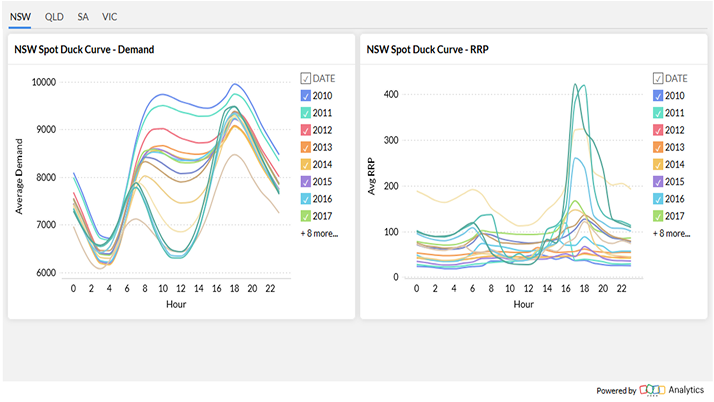Viewport: 714px width, 402px height.
Task: Open the SA tab
Action: pos(83,17)
